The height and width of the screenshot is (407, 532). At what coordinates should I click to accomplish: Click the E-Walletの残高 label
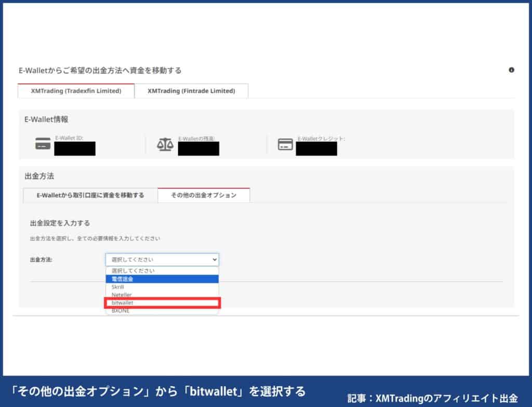(x=196, y=139)
